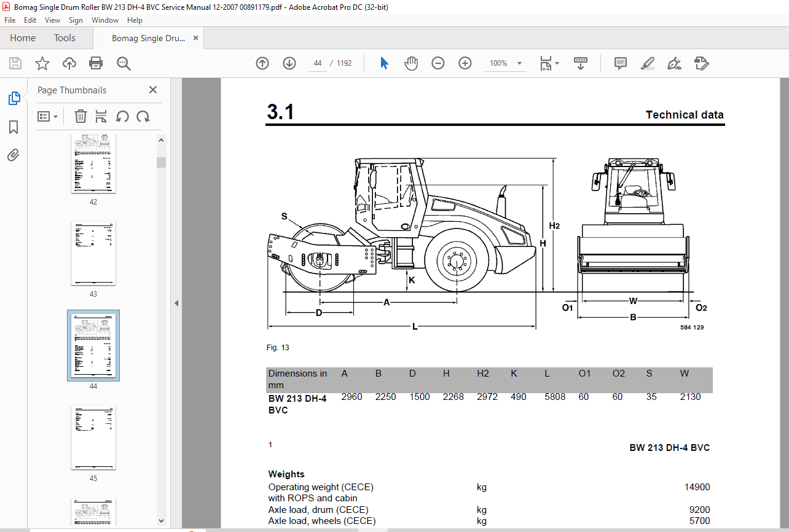The image size is (789, 532).
Task: Open the Sign menu
Action: click(x=76, y=20)
